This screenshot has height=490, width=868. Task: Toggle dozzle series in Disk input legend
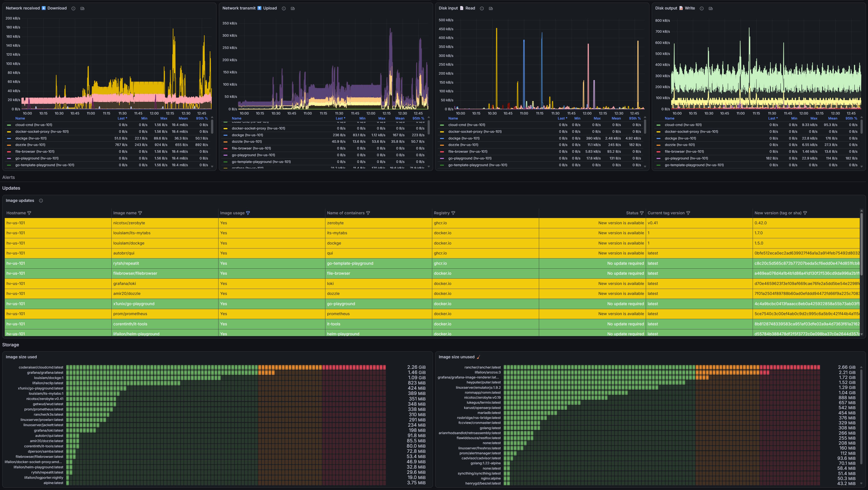click(x=463, y=145)
